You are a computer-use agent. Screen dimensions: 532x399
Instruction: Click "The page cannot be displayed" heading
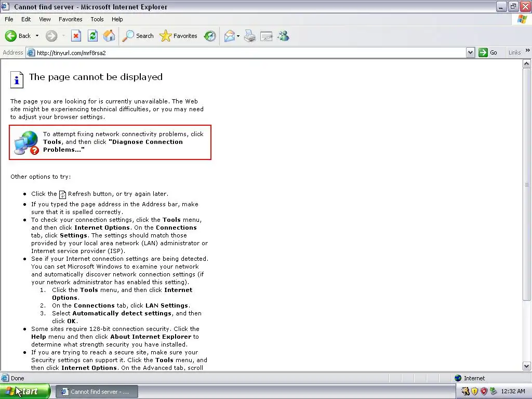pos(96,77)
